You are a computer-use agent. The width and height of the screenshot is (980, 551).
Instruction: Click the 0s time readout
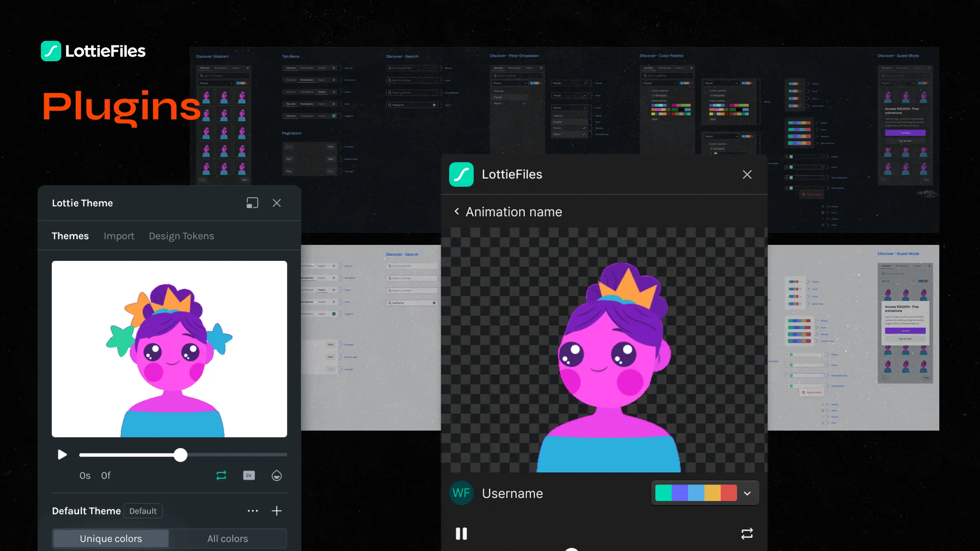point(85,475)
